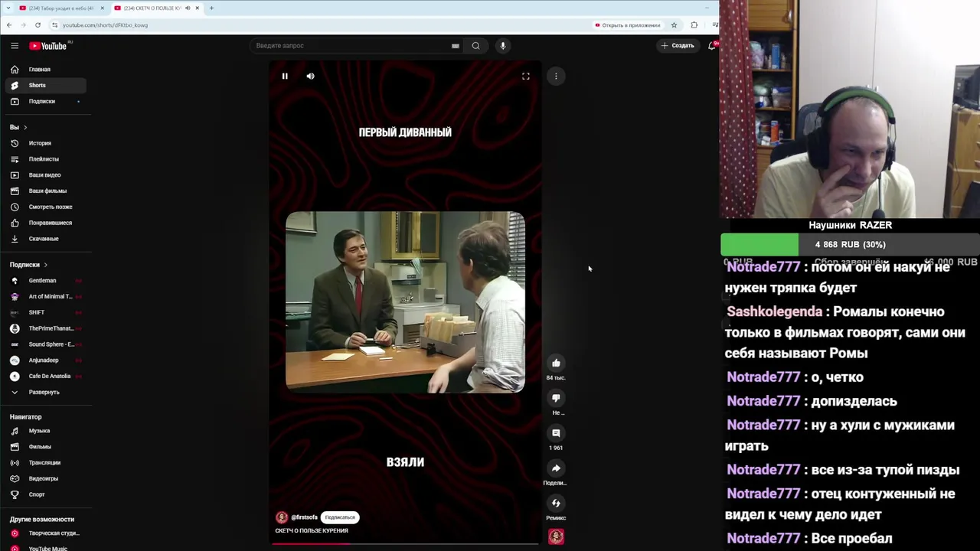Select Shorts in the sidebar
980x551 pixels.
tap(46, 85)
